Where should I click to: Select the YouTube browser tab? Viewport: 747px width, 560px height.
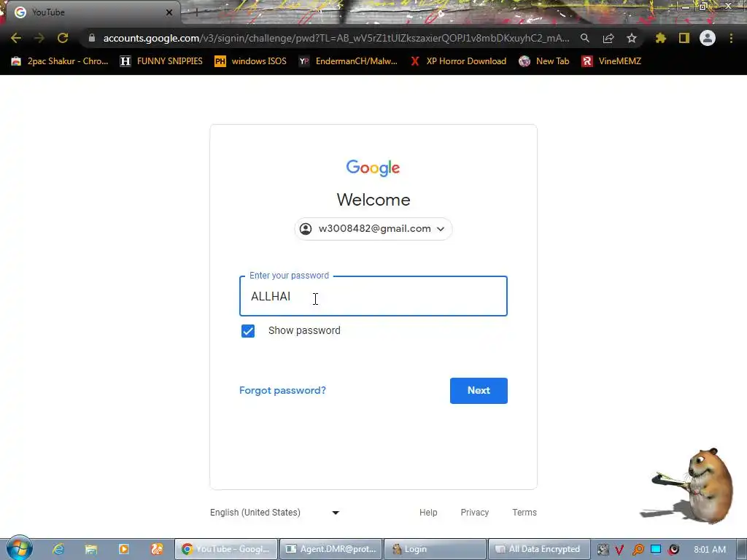(90, 12)
